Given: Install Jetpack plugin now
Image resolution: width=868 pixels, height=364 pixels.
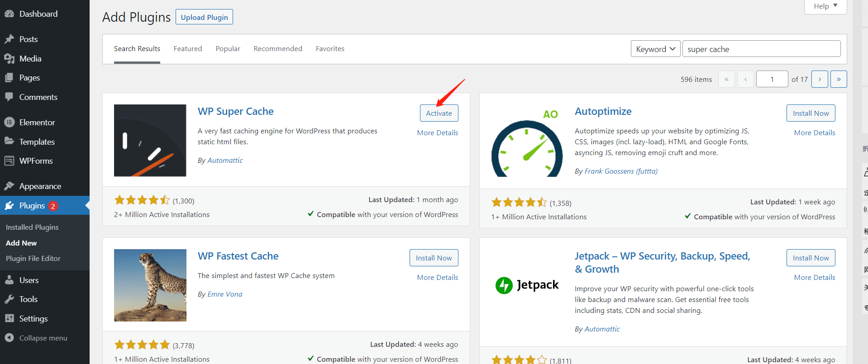Looking at the screenshot, I should click(811, 258).
